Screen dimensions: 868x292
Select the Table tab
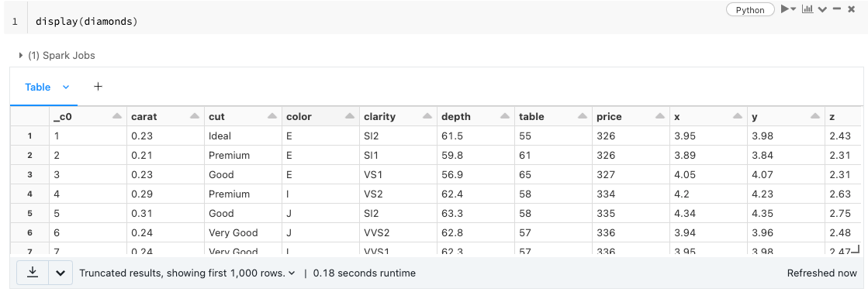click(38, 87)
